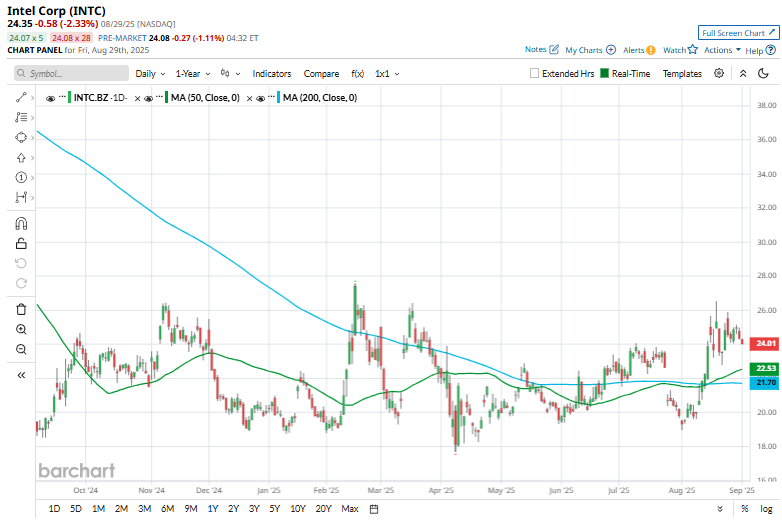This screenshot has height=523, width=782.
Task: Select the 10Y time range
Action: [298, 509]
